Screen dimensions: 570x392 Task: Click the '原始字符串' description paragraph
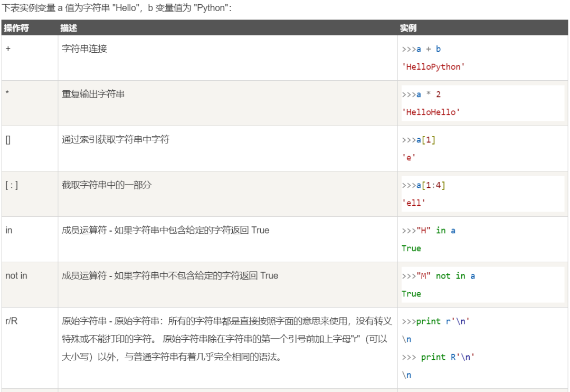point(227,339)
